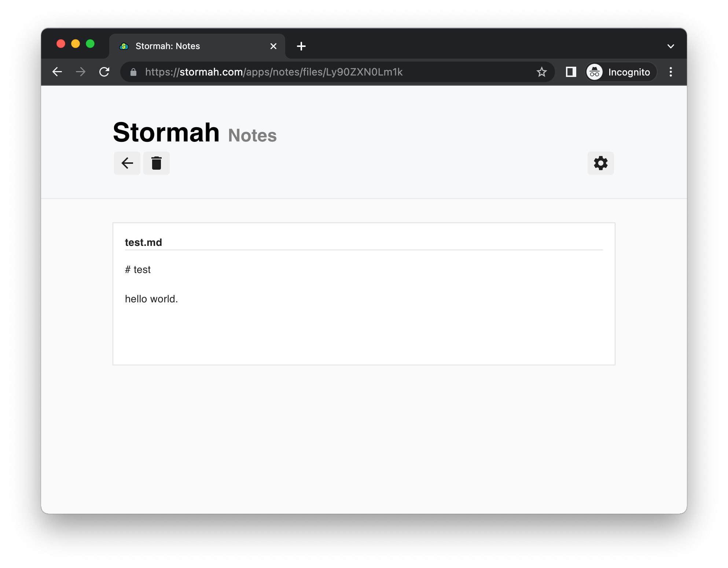
Task: Click the Stormah heading link
Action: pyautogui.click(x=166, y=132)
